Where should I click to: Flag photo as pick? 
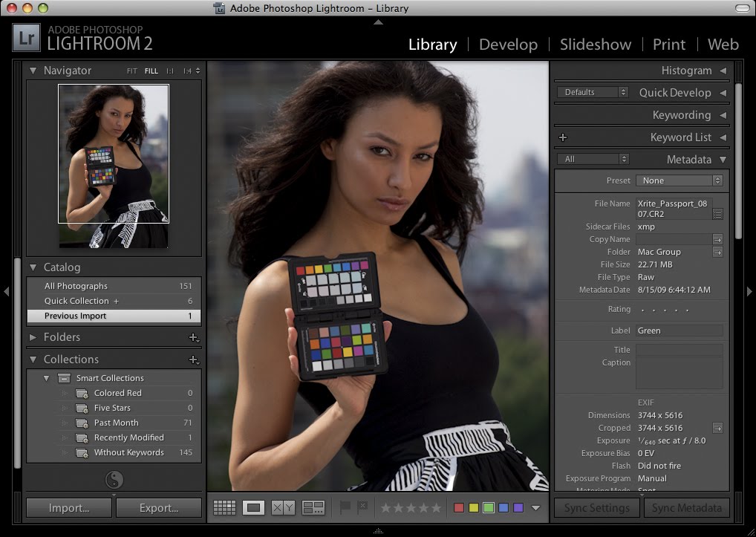point(345,507)
